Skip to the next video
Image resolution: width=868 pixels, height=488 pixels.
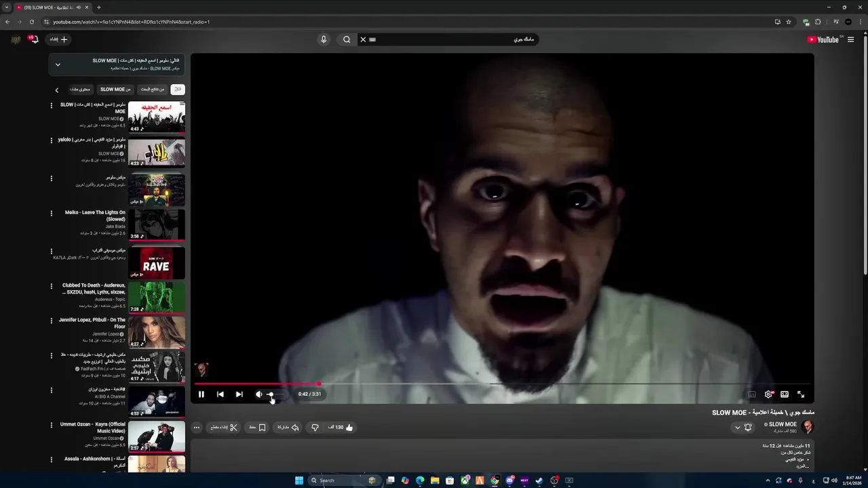[239, 394]
